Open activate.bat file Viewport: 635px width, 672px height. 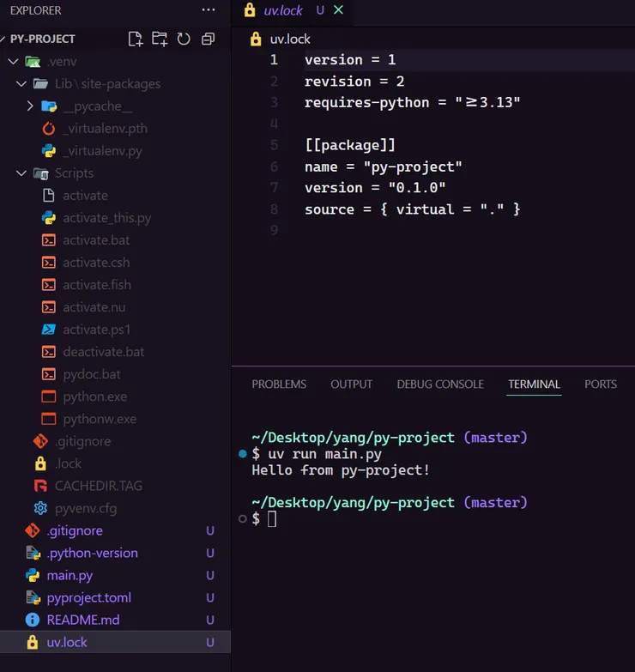point(96,240)
